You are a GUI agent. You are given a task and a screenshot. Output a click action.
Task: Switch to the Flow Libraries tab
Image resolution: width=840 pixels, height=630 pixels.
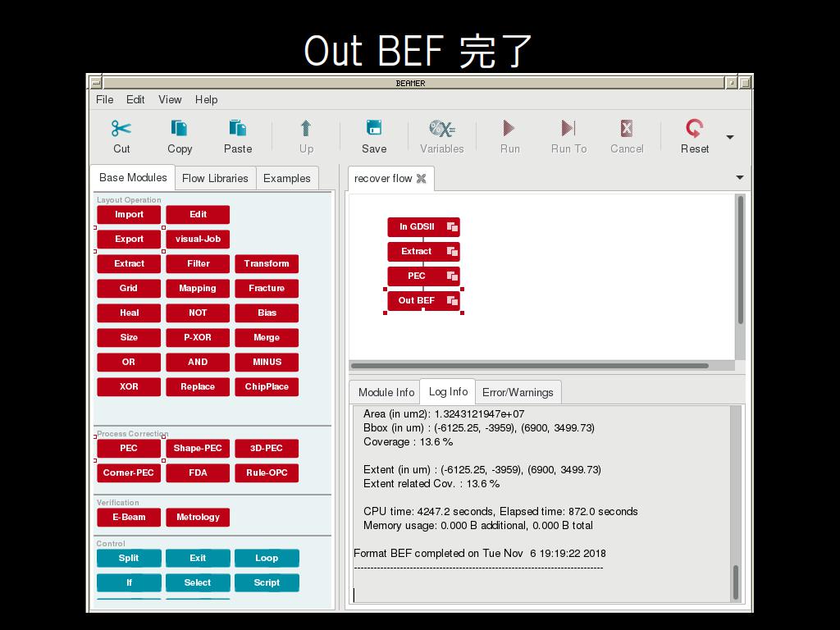coord(215,178)
